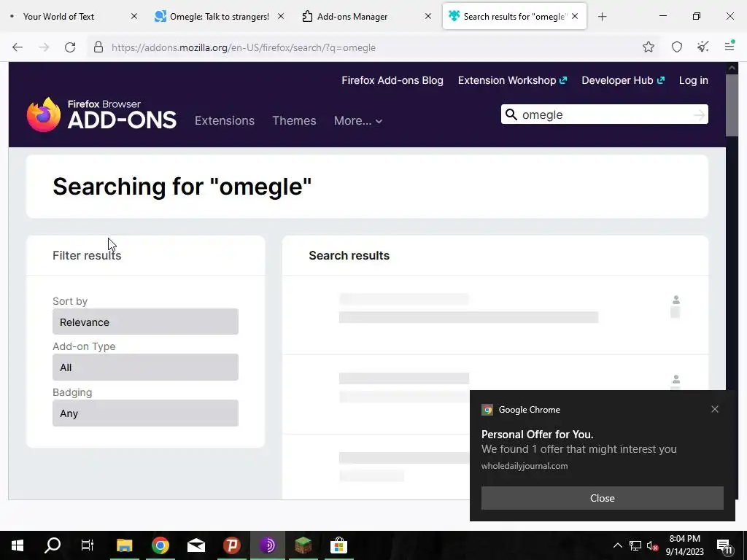Open Windows taskbar search
Image resolution: width=747 pixels, height=560 pixels.
(53, 545)
